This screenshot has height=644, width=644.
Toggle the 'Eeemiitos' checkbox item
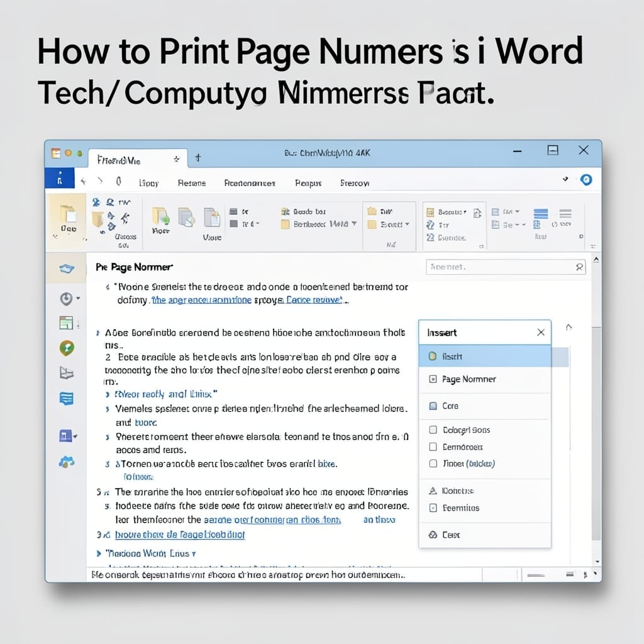pos(433,508)
